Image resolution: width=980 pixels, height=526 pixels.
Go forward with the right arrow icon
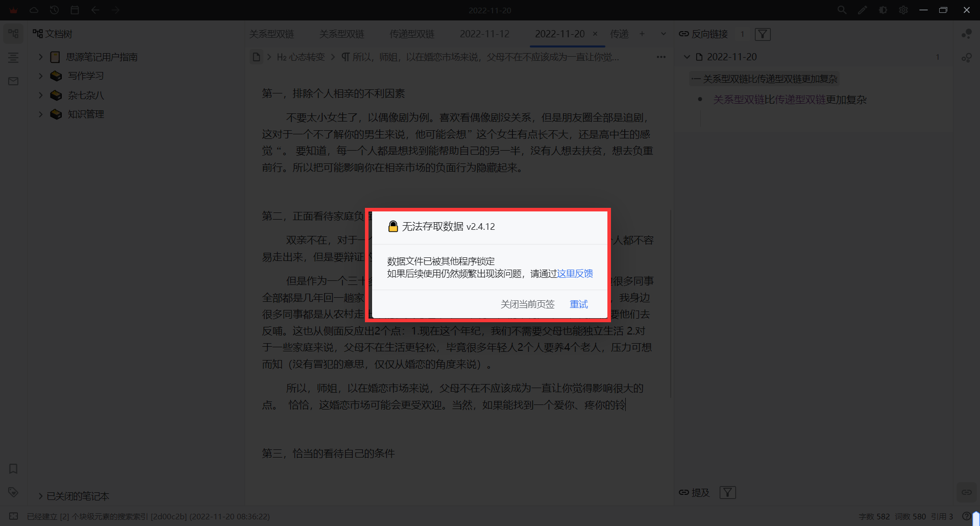point(115,10)
